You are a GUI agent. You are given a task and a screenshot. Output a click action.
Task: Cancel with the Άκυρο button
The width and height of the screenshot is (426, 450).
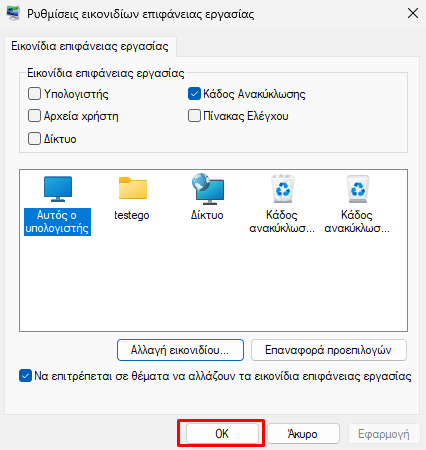pyautogui.click(x=303, y=434)
